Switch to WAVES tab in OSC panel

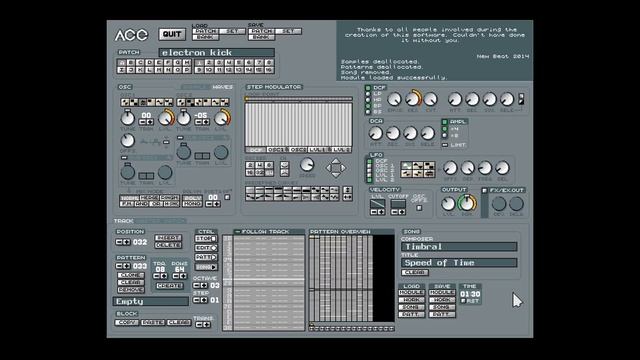tap(222, 87)
